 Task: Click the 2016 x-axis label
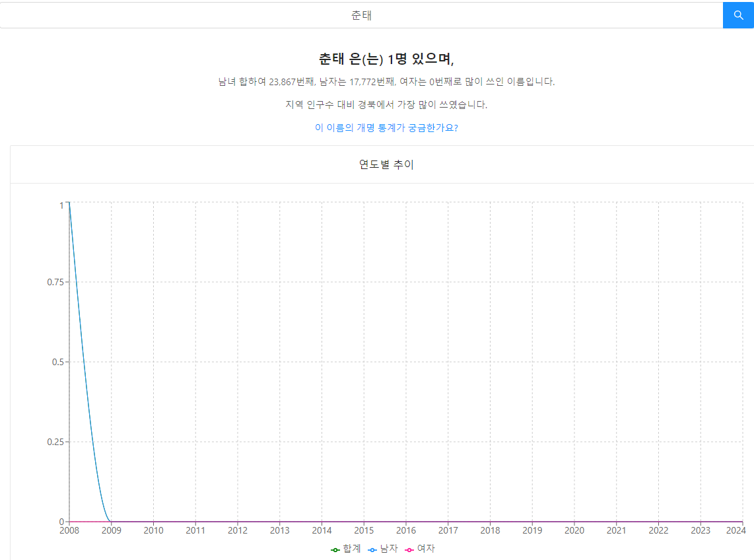(406, 530)
